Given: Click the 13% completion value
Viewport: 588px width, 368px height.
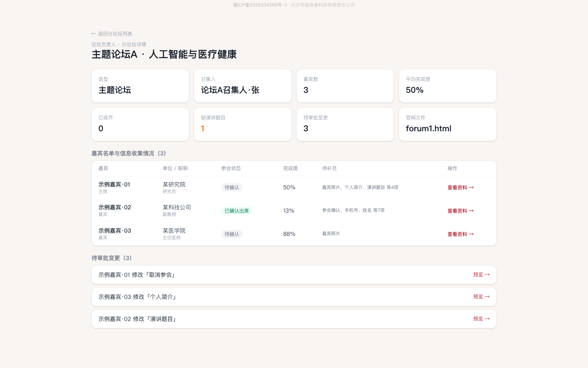Looking at the screenshot, I should (289, 211).
